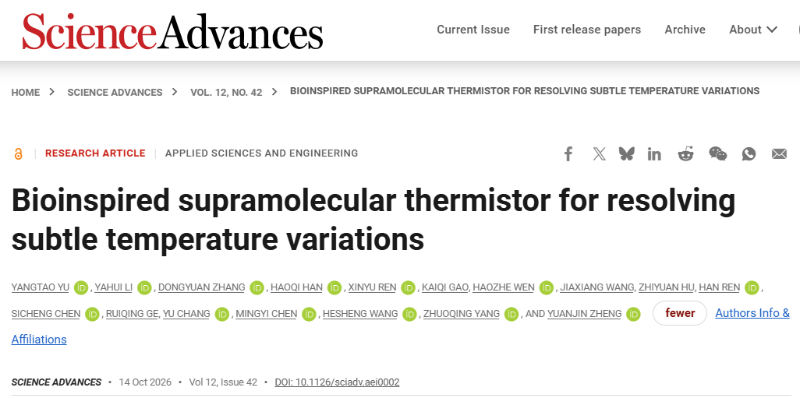
Task: Open Yangtao Yu's ORCID icon
Action: (x=81, y=288)
